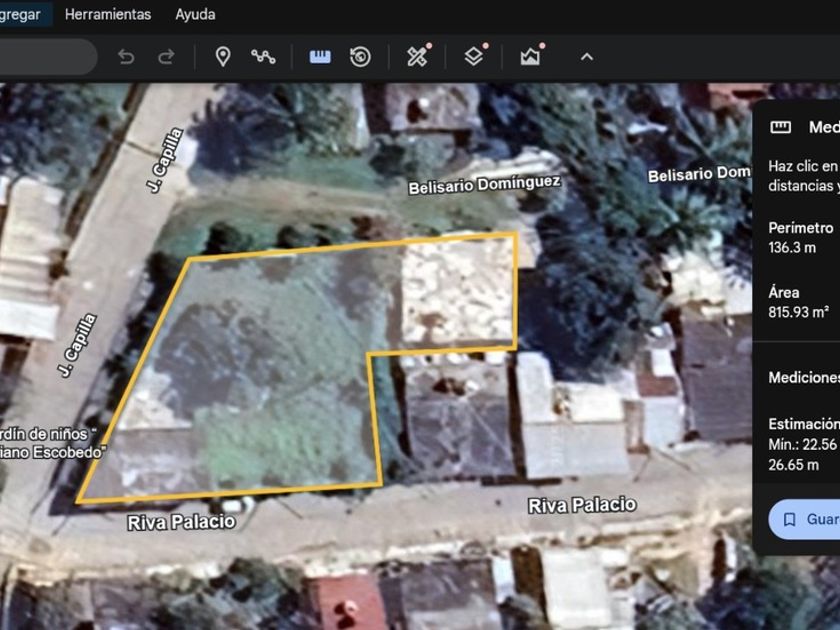Click the Riva Palacio street label under the plot
This screenshot has height=630, width=840.
pos(181,522)
